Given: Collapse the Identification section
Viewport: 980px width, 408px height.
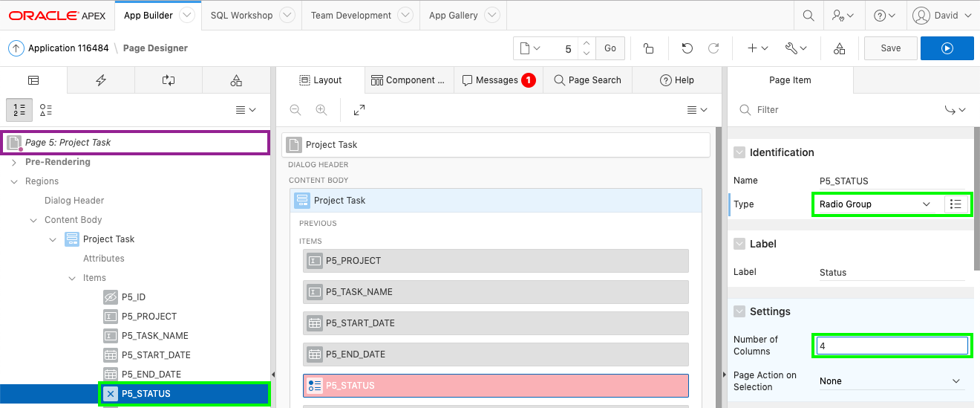Looking at the screenshot, I should coord(739,152).
